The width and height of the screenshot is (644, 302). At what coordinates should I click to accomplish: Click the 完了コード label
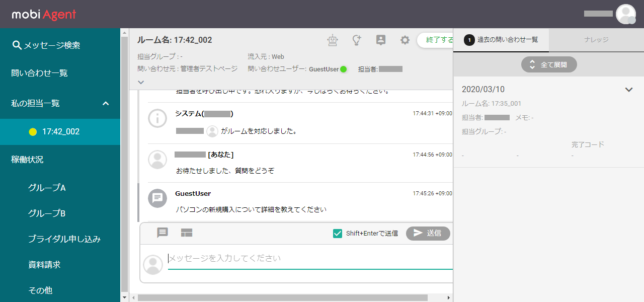click(588, 144)
